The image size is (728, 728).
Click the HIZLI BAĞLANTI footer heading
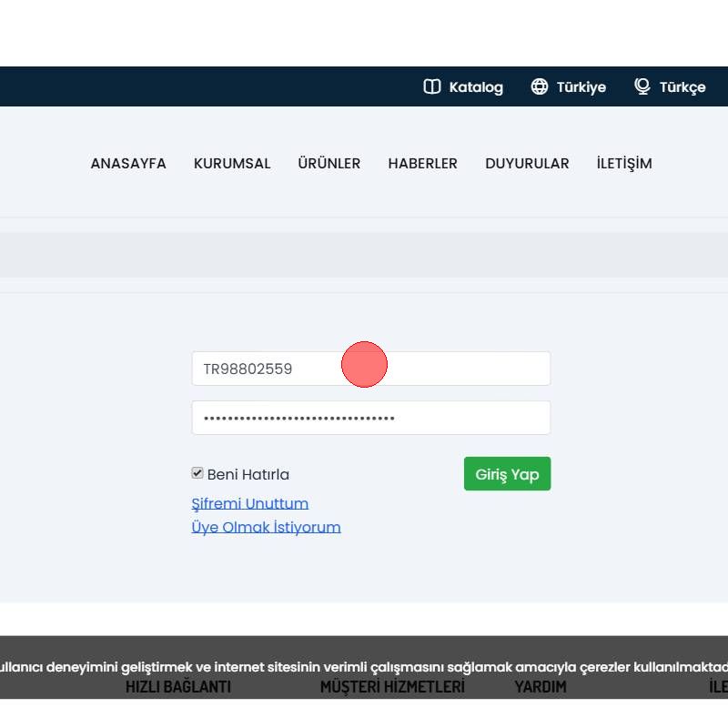click(178, 687)
